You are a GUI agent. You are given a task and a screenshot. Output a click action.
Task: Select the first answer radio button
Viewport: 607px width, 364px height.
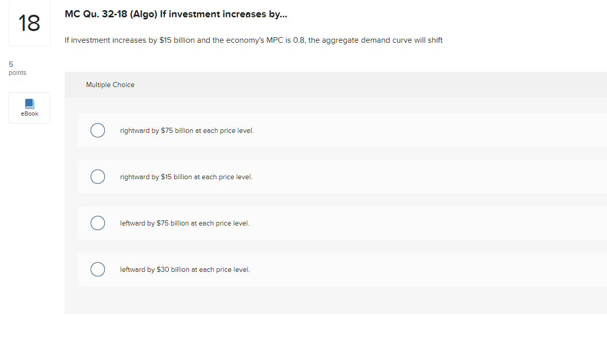click(x=98, y=130)
